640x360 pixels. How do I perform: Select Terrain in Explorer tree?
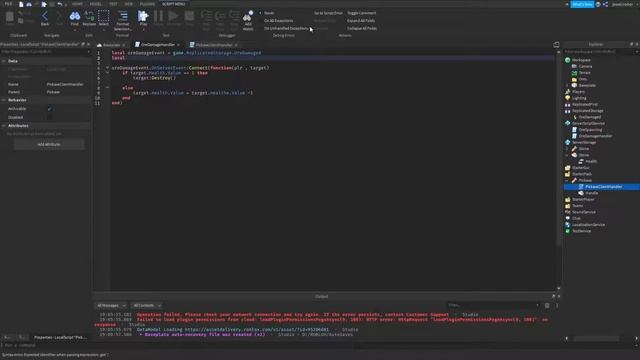pos(584,73)
